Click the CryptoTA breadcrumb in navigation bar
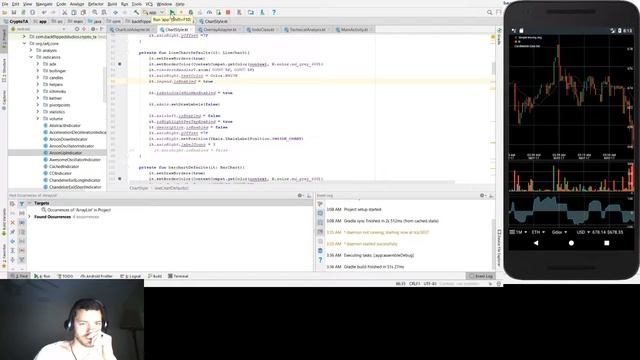 click(x=16, y=21)
